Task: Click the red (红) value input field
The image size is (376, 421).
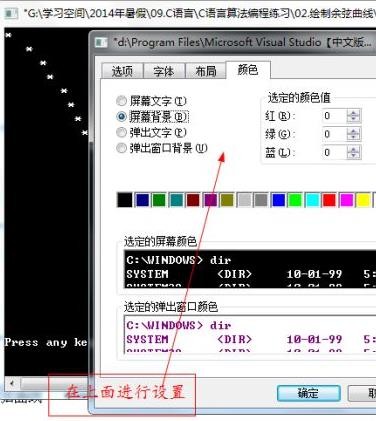Action: [x=335, y=116]
